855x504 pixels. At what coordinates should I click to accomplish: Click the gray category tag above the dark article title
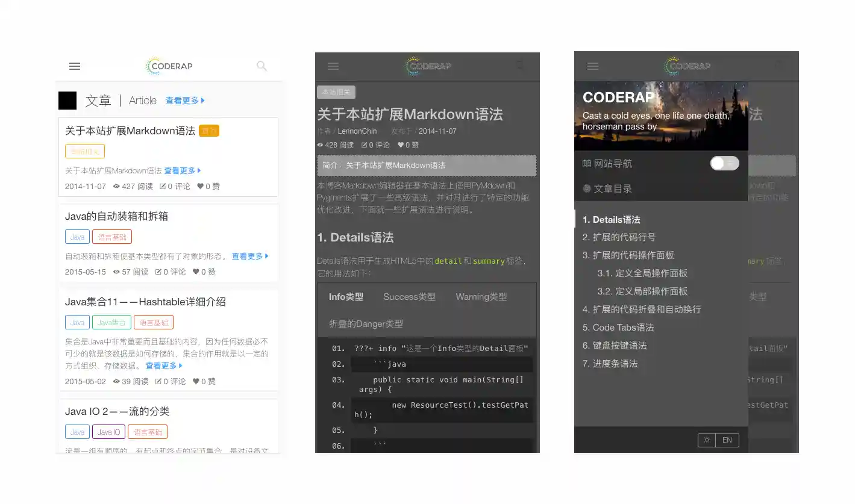pyautogui.click(x=336, y=92)
